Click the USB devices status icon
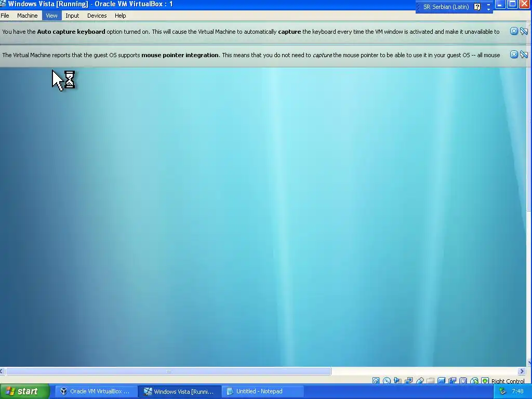Screen dimensions: 532x399 point(420,381)
